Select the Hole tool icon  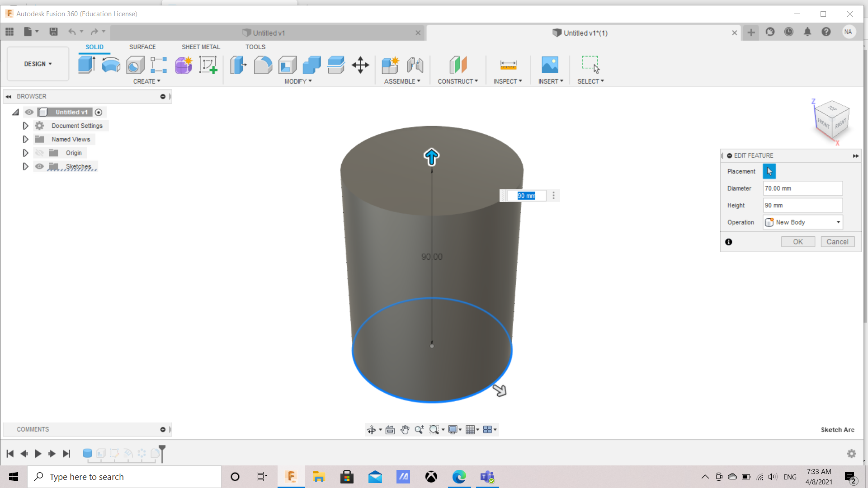135,65
